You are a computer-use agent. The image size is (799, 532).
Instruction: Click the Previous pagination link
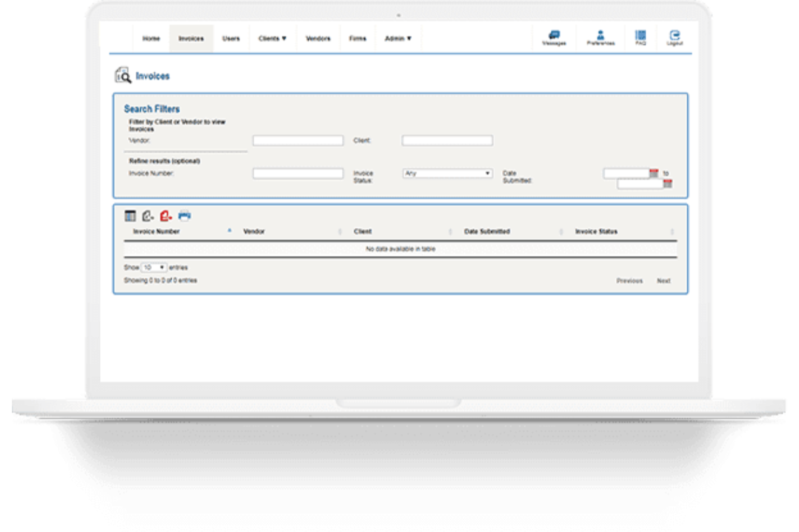[x=629, y=281]
